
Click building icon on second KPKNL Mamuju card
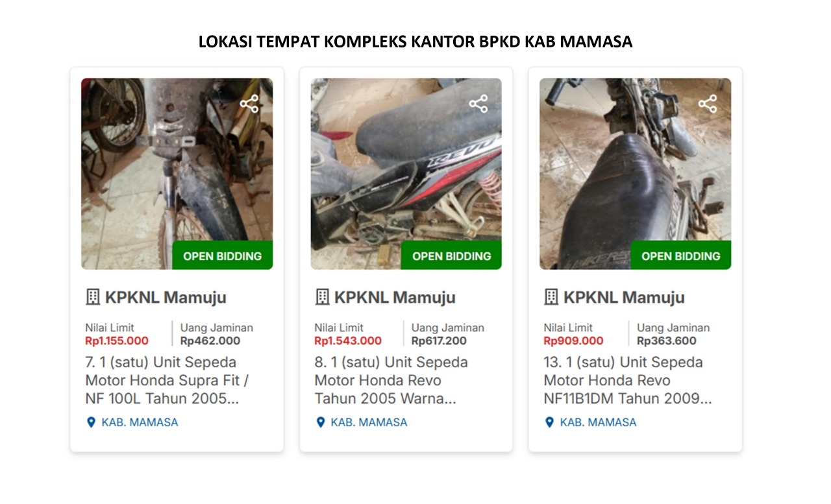[322, 298]
